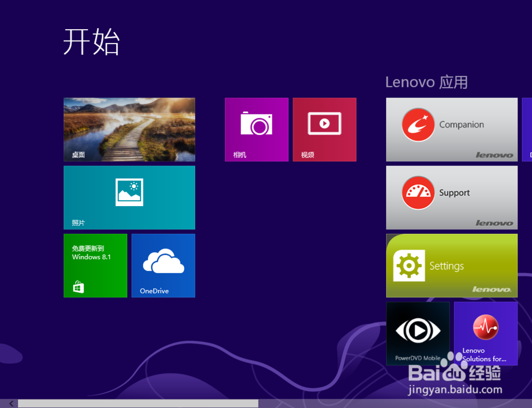The height and width of the screenshot is (408, 532).
Task: Click the gauge icon on the Support tile
Action: (418, 192)
